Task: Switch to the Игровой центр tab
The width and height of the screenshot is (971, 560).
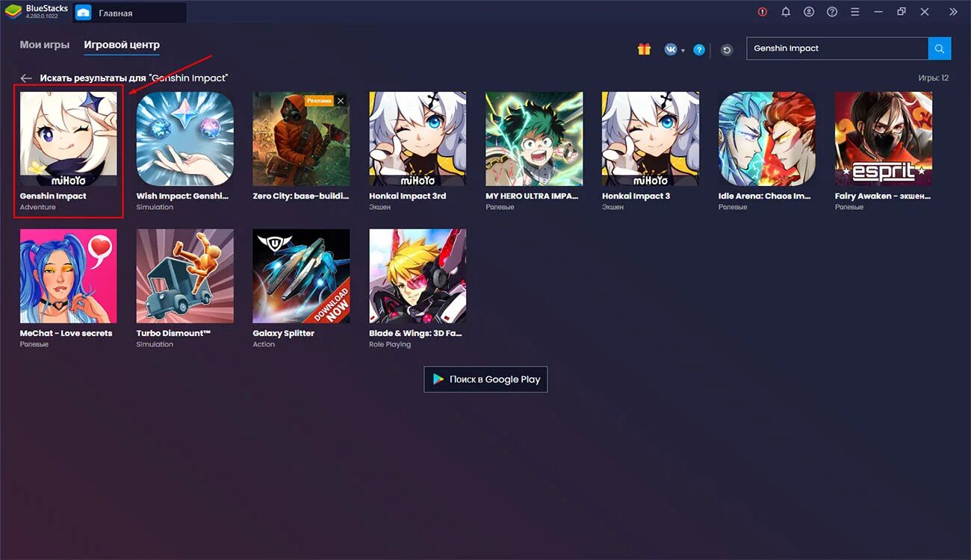Action: [x=122, y=45]
